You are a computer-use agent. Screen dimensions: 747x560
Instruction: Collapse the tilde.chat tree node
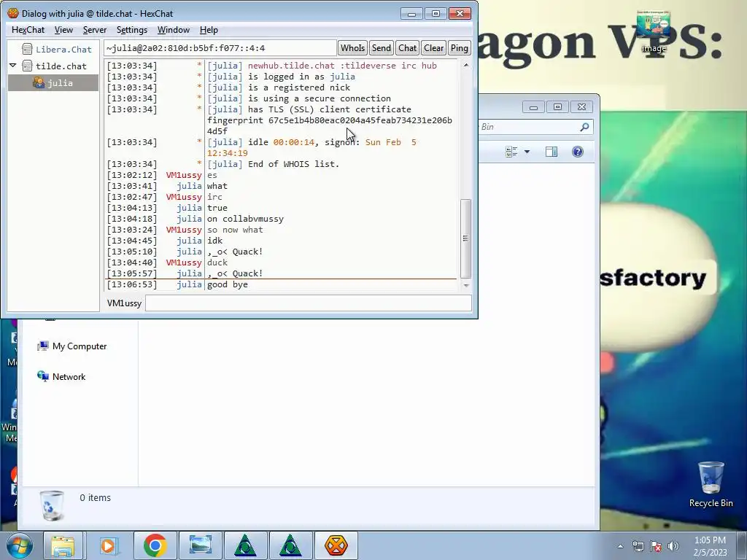pyautogui.click(x=13, y=66)
